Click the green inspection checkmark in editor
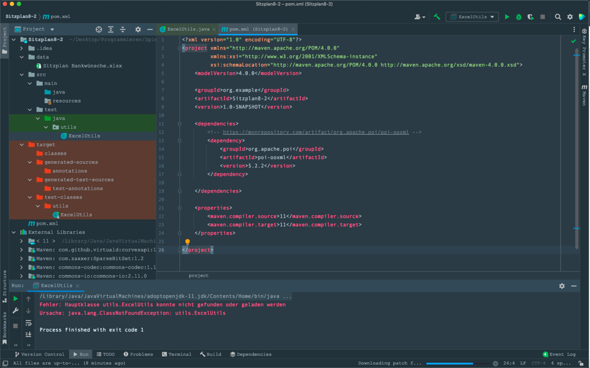 coord(573,41)
